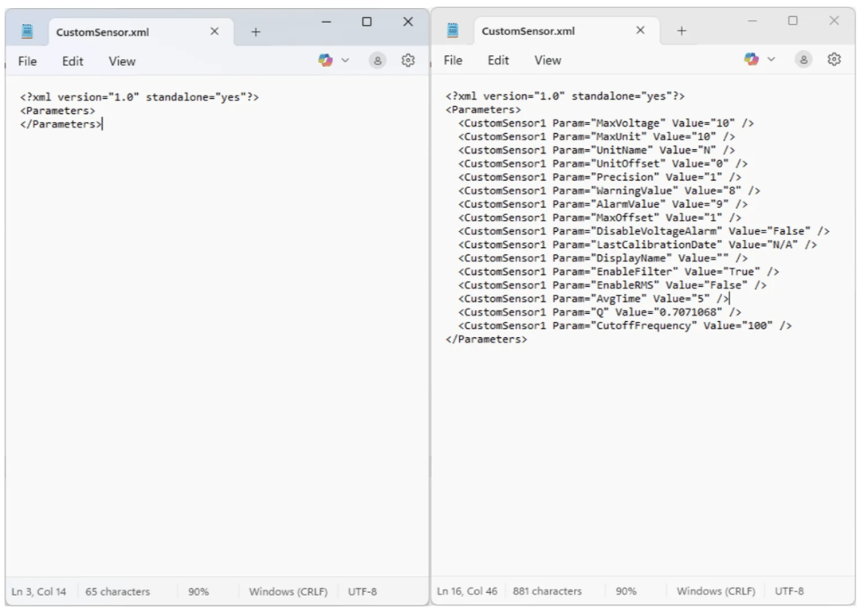
Task: Open Notepad settings in the right window
Action: [x=834, y=59]
